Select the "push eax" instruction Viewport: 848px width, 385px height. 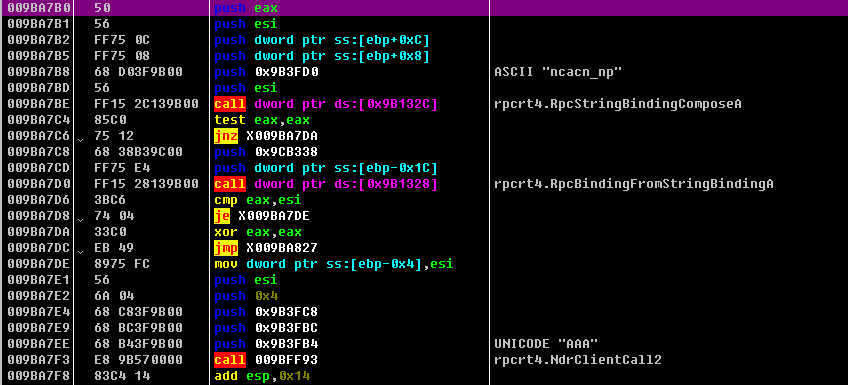point(246,8)
